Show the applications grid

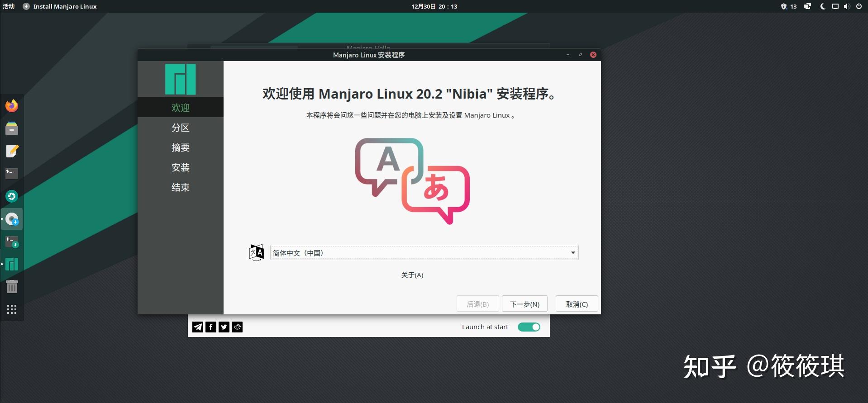(12, 309)
